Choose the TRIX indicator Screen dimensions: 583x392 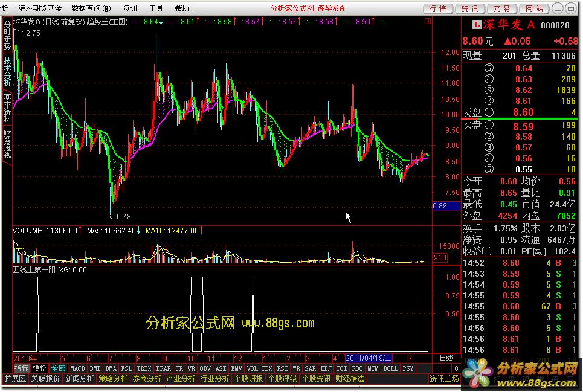tap(144, 368)
